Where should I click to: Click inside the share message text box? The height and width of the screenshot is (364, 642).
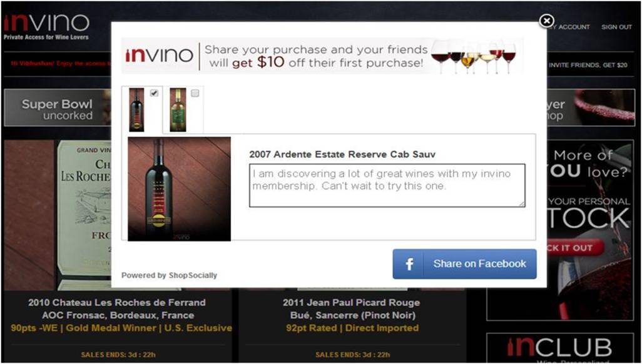[x=387, y=186]
